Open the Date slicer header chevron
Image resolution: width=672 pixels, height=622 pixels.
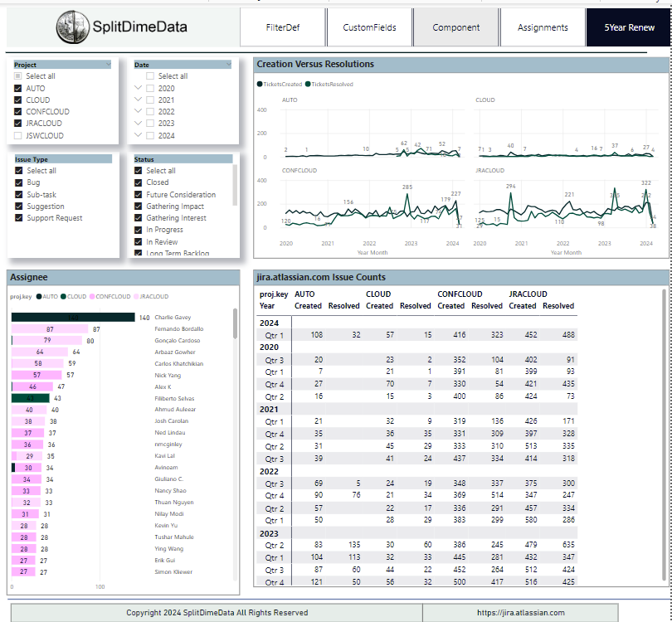pos(227,64)
